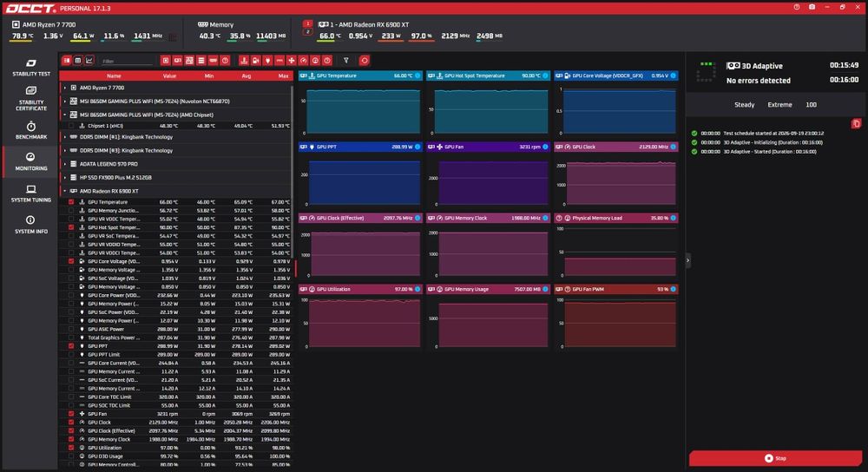Viewport: 868px width, 472px height.
Task: Sort table by Value column header
Action: 169,75
